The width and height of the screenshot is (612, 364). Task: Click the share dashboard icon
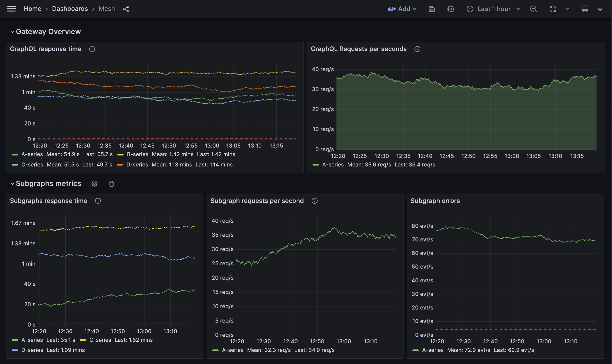click(x=126, y=9)
